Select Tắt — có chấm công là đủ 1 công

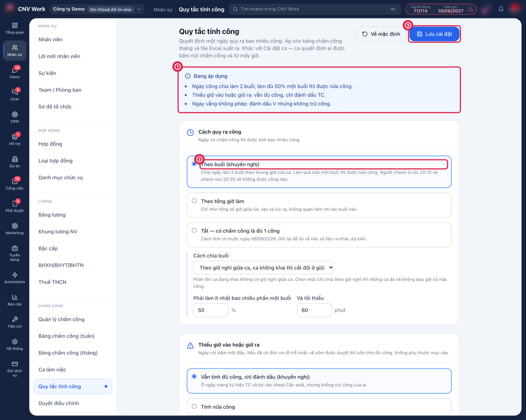(x=194, y=230)
